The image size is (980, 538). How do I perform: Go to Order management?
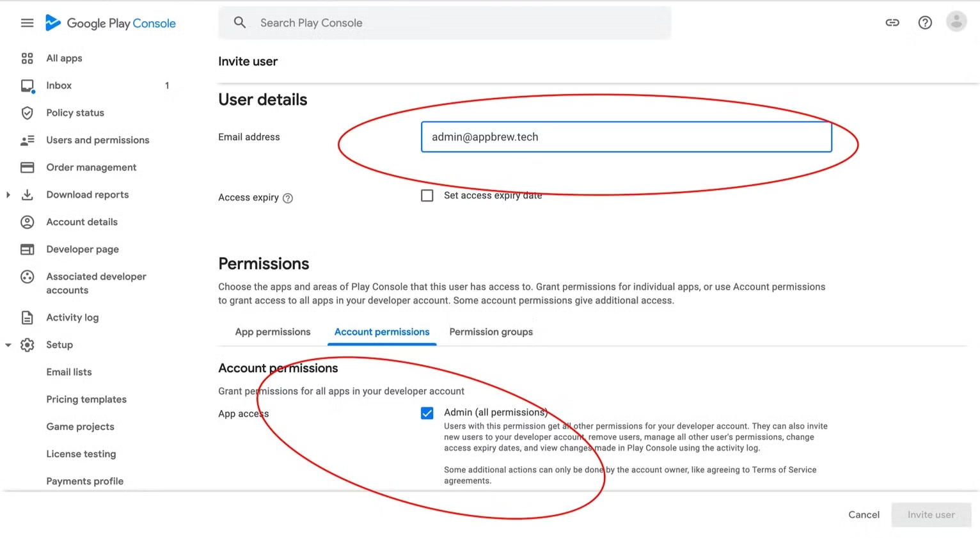[x=91, y=168]
